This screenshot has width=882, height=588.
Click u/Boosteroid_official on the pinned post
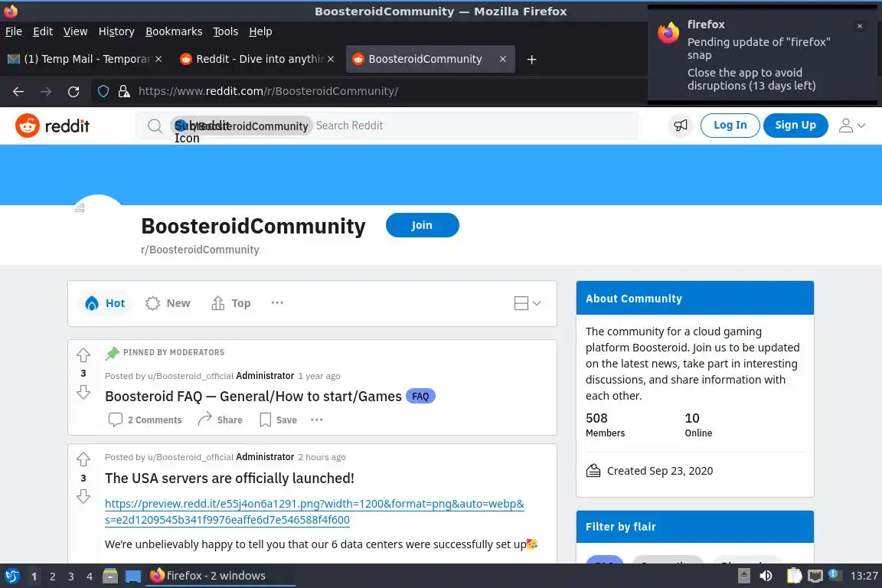tap(190, 376)
